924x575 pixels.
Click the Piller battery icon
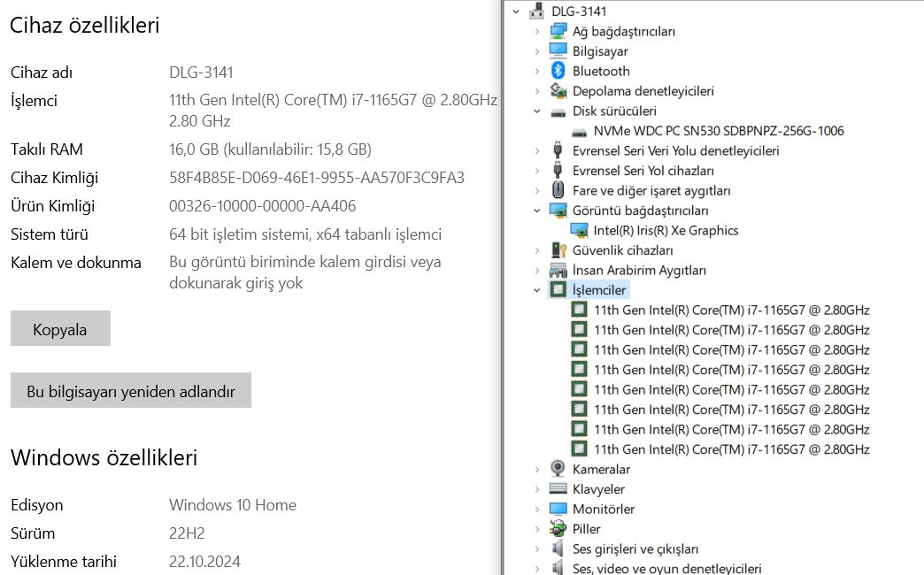click(x=558, y=528)
